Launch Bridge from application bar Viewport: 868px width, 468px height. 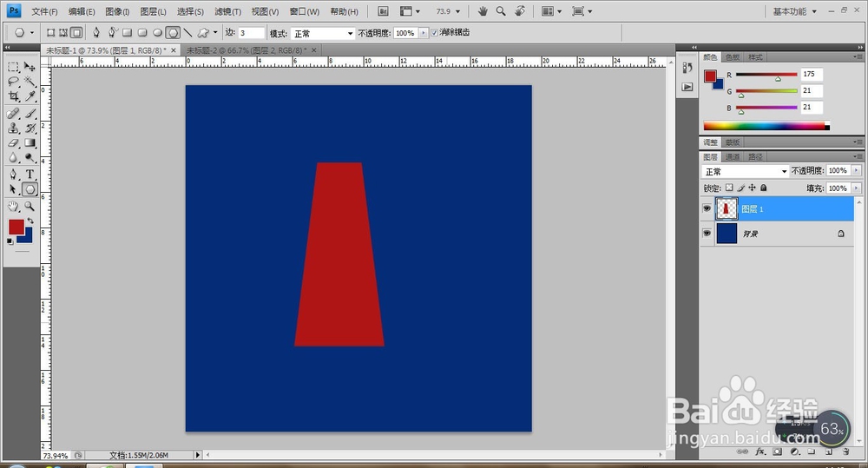[383, 11]
